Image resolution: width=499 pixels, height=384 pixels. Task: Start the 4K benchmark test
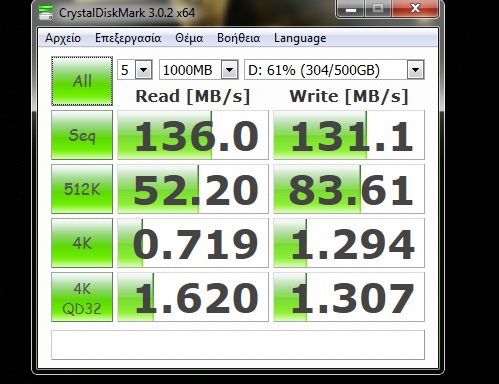pyautogui.click(x=82, y=243)
